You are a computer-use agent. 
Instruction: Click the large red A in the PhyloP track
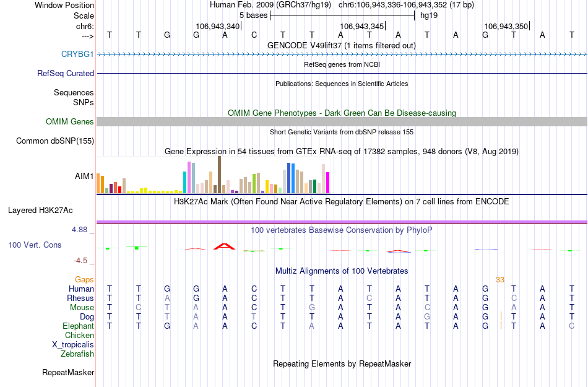point(224,246)
